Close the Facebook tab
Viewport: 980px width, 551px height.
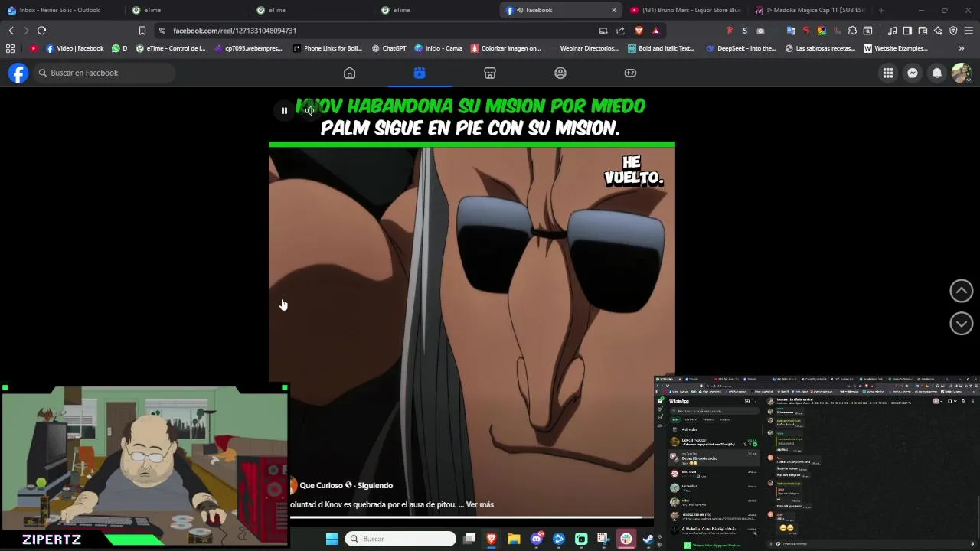[613, 10]
